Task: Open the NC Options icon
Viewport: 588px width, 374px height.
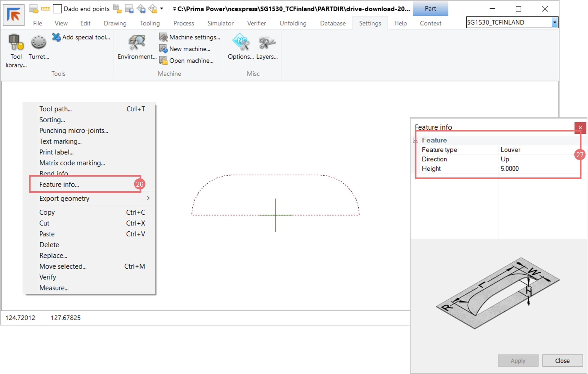Action: (241, 42)
